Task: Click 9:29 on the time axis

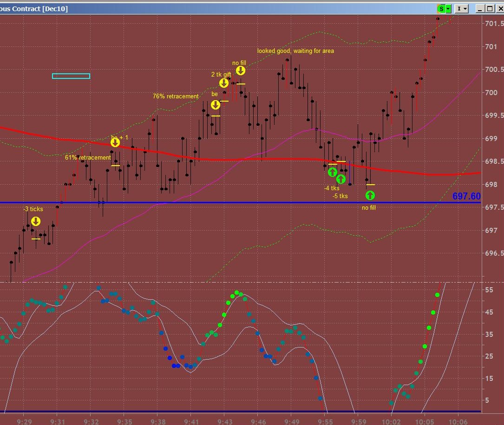Action: click(x=25, y=421)
